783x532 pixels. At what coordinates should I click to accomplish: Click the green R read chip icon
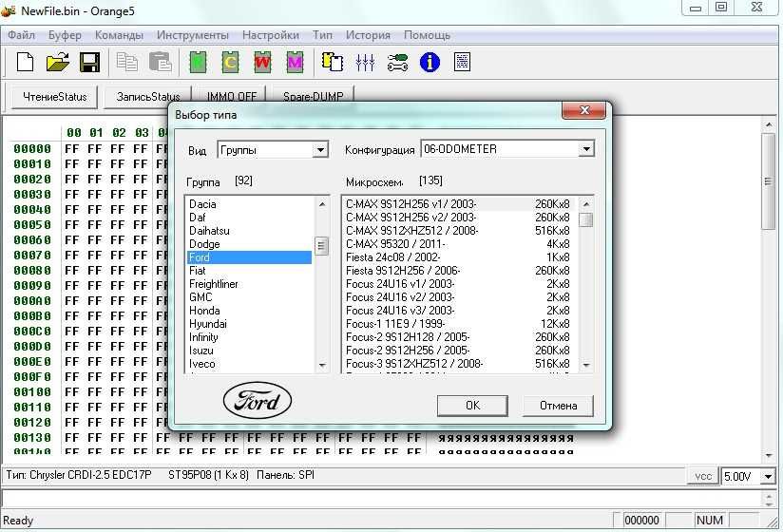click(x=199, y=63)
